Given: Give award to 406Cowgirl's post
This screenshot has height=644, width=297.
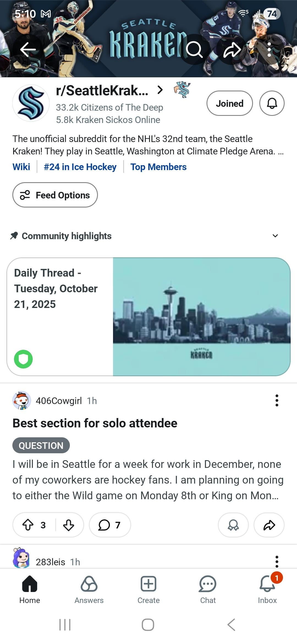Looking at the screenshot, I should (233, 525).
